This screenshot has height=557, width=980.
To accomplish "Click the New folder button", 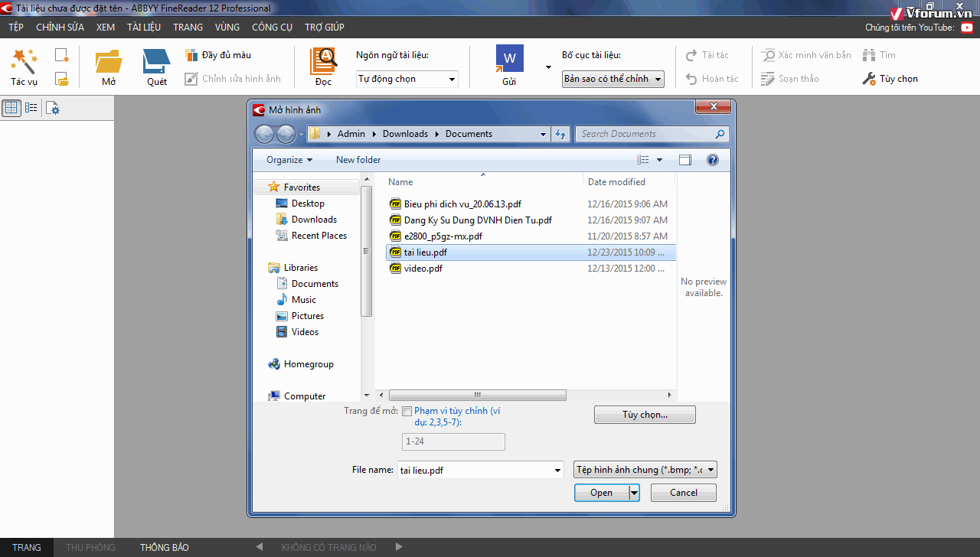I will point(358,160).
